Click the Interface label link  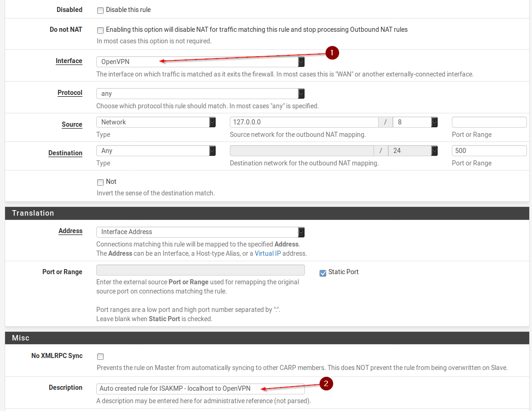[69, 61]
